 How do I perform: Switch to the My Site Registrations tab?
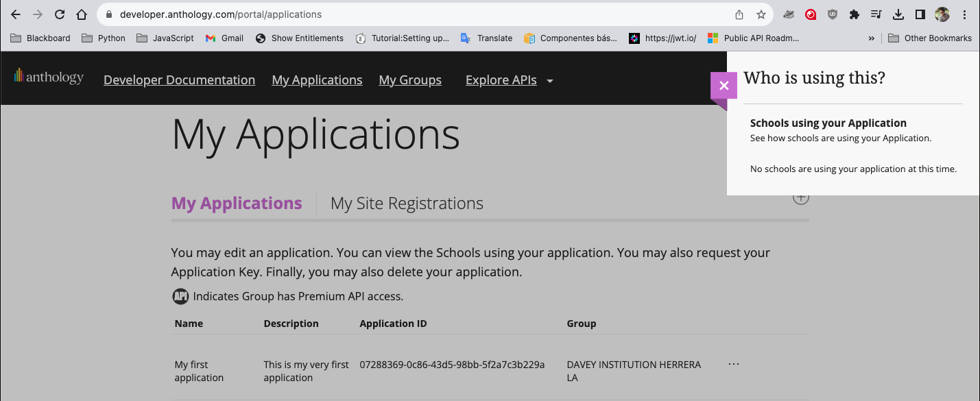pos(407,204)
